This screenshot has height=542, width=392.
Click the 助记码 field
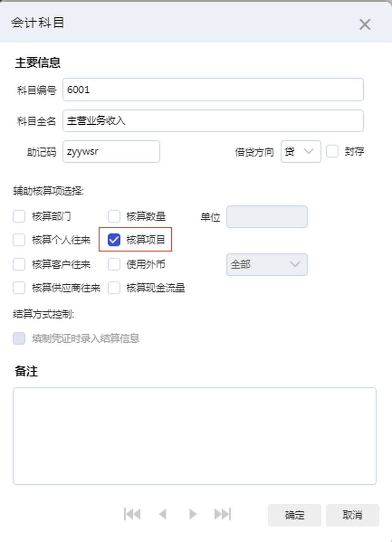pos(111,152)
